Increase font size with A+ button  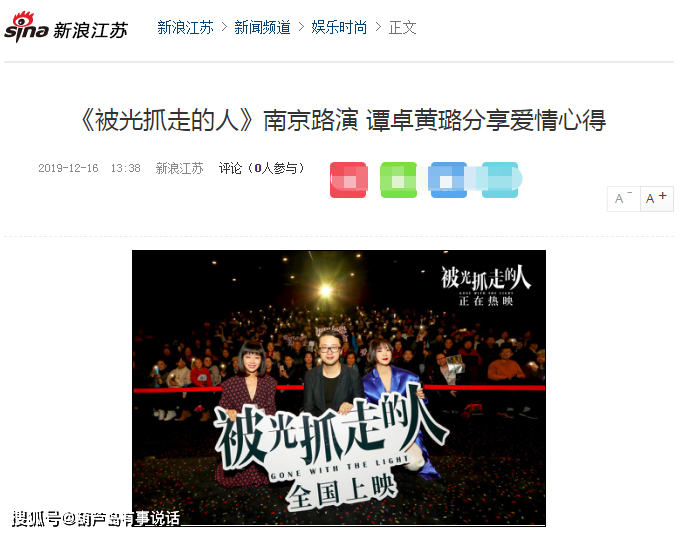point(657,199)
